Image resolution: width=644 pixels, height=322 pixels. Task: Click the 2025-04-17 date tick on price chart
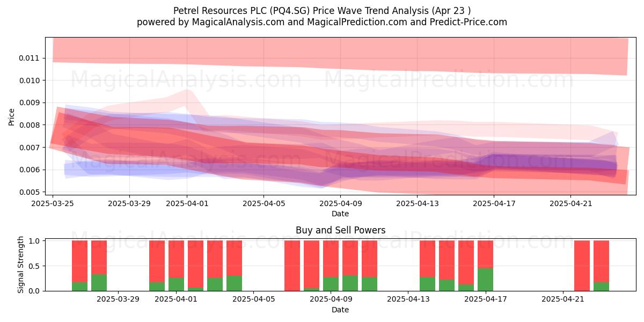point(494,203)
